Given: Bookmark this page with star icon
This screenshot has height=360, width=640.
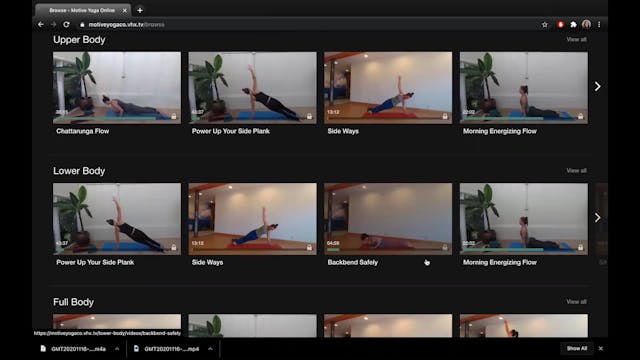Looking at the screenshot, I should (x=544, y=24).
